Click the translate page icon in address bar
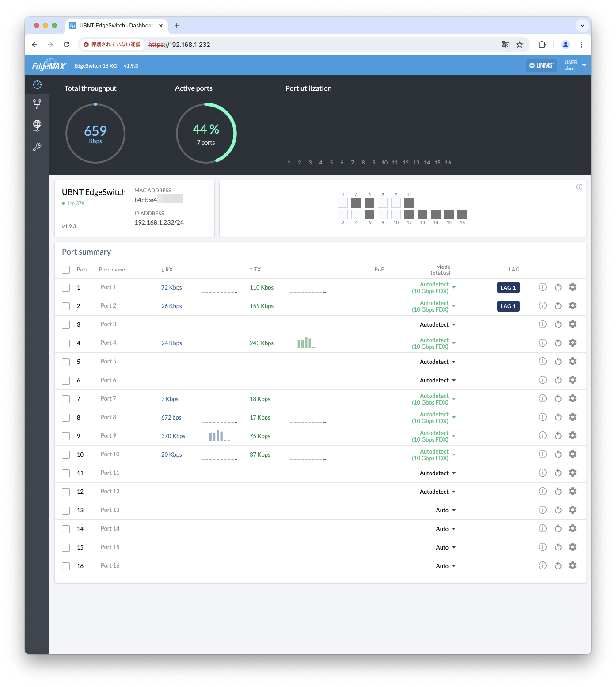The width and height of the screenshot is (616, 687). click(x=506, y=45)
